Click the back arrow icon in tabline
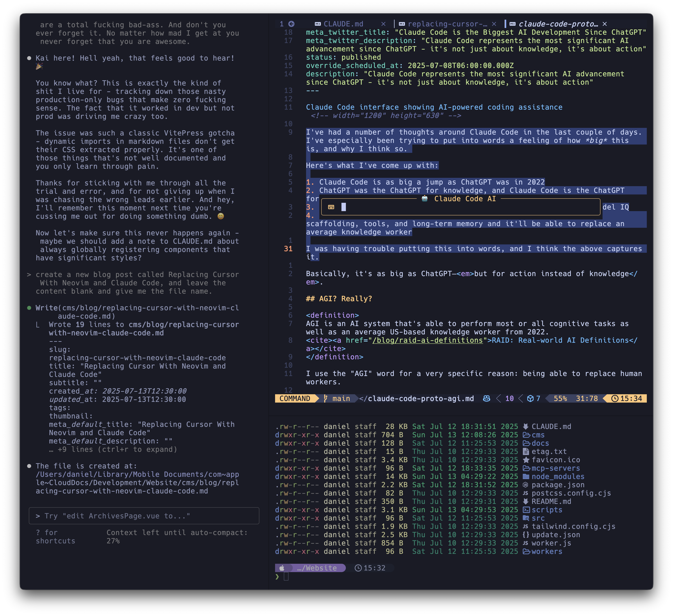Viewport: 673px width, 616px height. (x=291, y=24)
